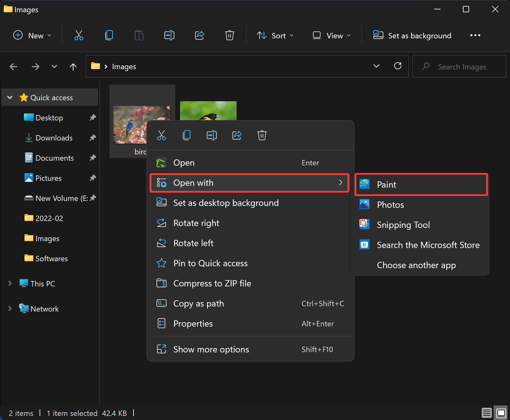
Task: Choose Show more options from context menu
Action: coord(211,349)
